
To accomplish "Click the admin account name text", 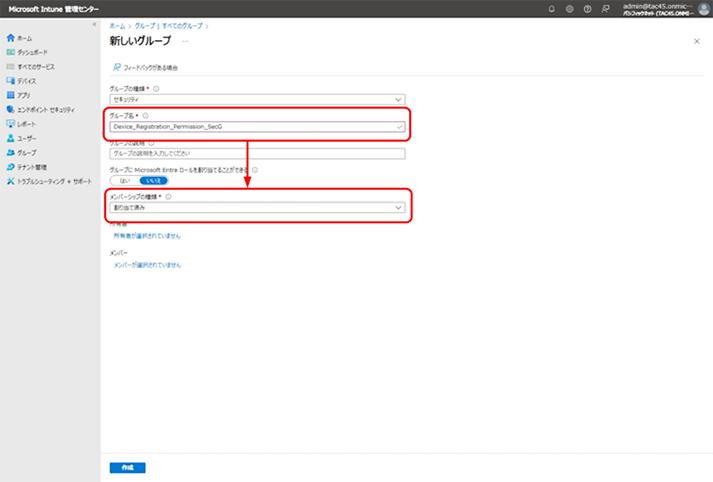I will [658, 6].
